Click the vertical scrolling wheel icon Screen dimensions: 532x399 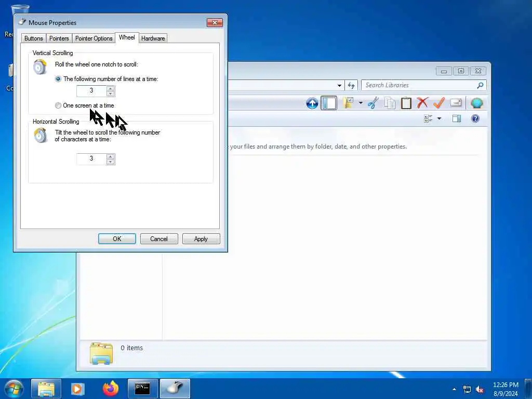(x=40, y=67)
